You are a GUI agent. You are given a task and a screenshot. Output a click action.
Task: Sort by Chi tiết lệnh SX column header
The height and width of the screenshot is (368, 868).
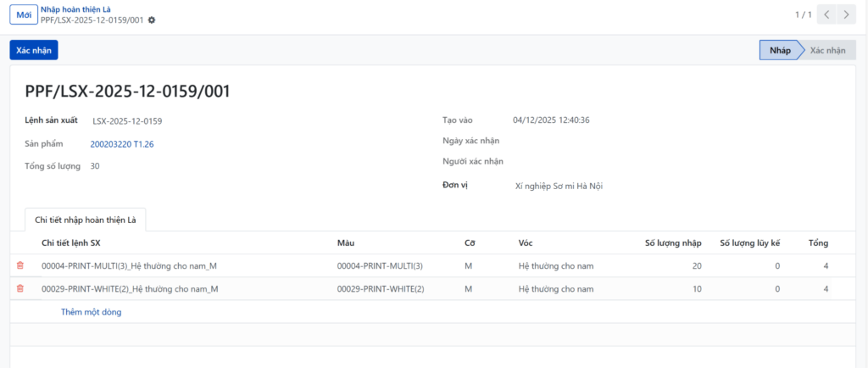[72, 243]
